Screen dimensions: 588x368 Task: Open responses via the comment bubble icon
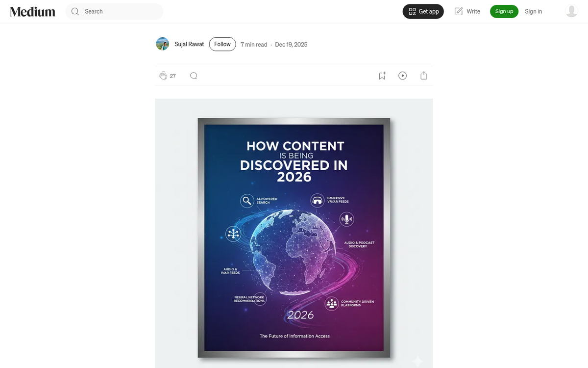(x=194, y=76)
